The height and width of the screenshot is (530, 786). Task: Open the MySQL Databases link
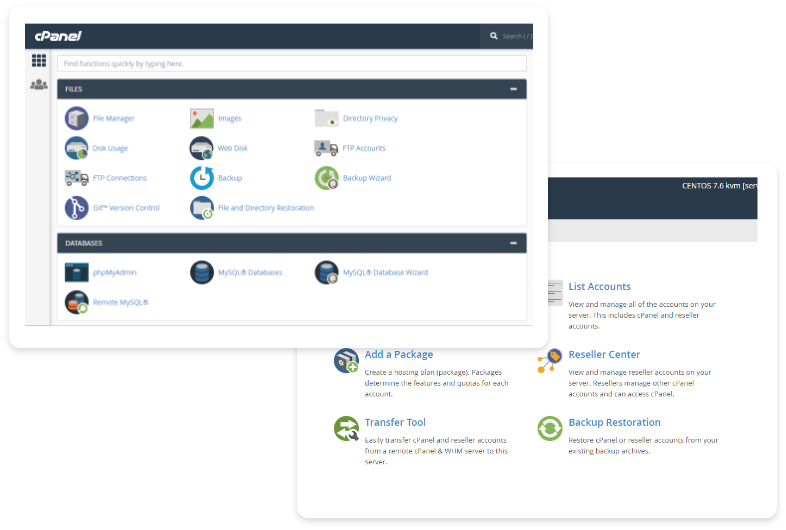250,272
